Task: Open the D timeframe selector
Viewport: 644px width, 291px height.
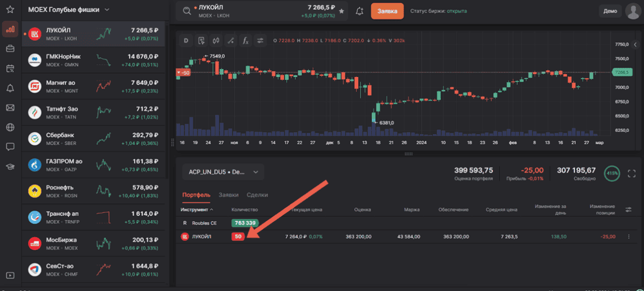Action: click(186, 40)
